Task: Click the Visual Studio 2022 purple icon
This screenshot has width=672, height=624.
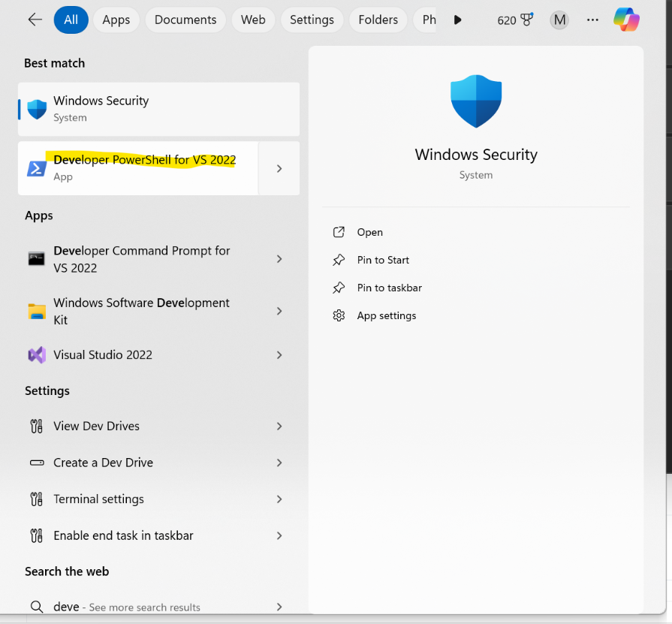Action: tap(37, 355)
